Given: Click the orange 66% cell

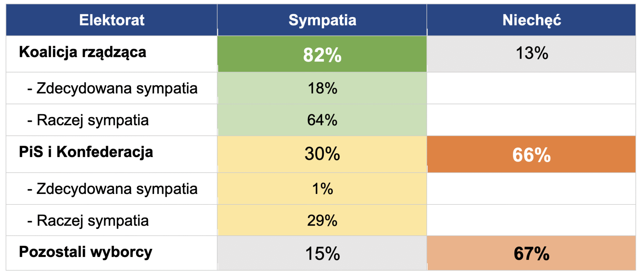Looking at the screenshot, I should point(531,155).
